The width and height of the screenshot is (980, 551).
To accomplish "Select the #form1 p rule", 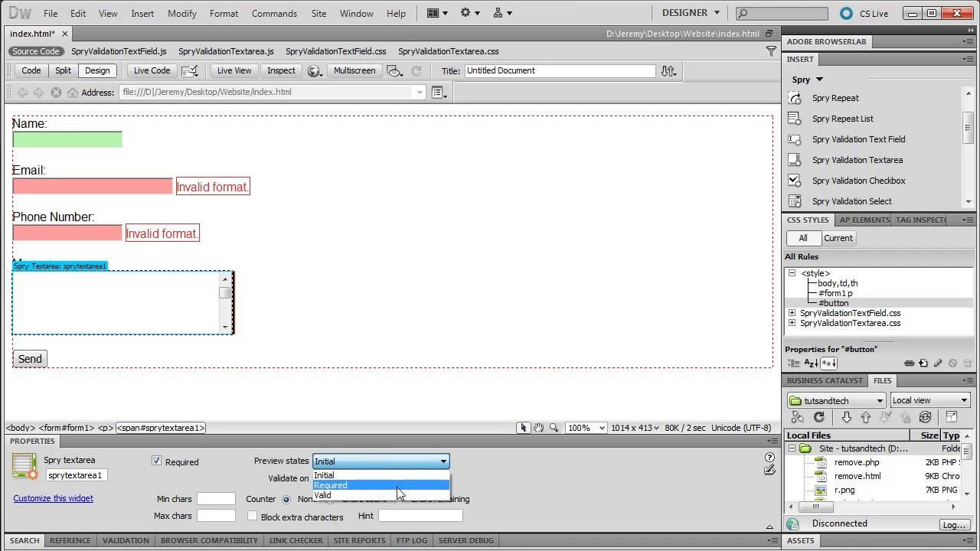I will [x=835, y=293].
